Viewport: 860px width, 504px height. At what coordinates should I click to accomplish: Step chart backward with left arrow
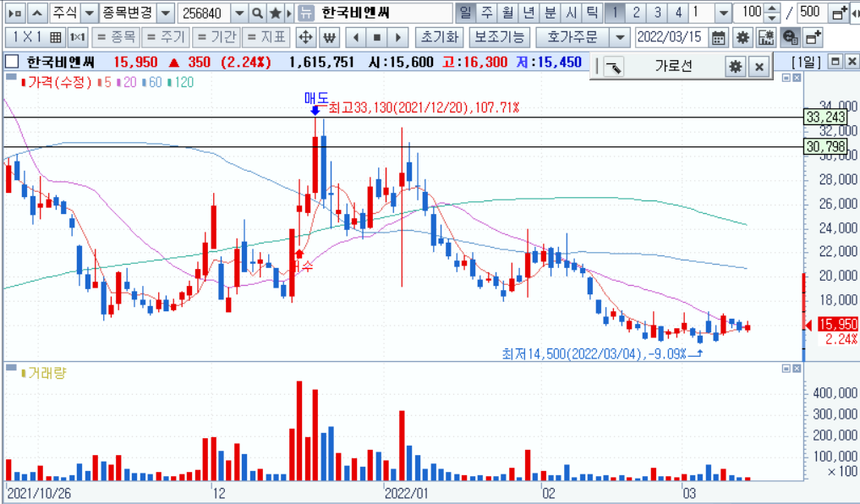(x=356, y=37)
